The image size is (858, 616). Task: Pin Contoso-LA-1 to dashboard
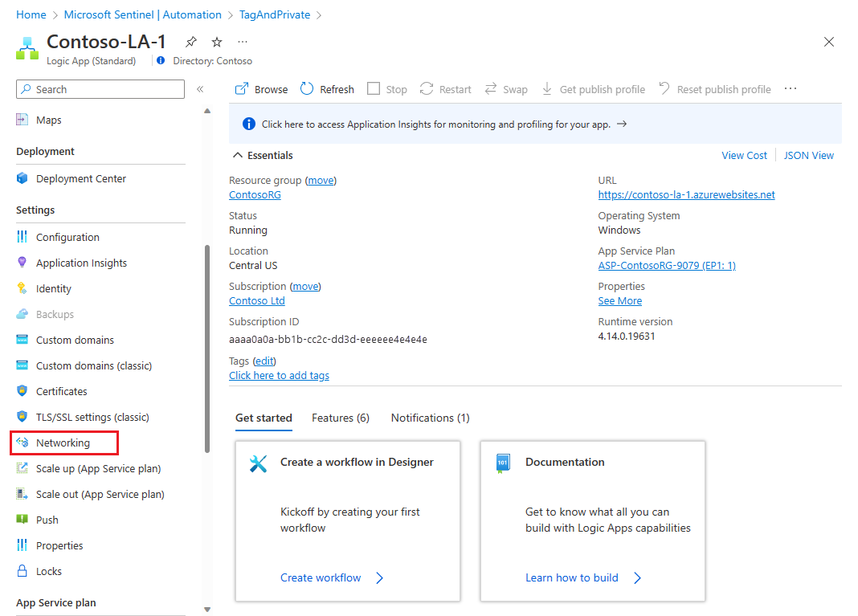pyautogui.click(x=190, y=42)
